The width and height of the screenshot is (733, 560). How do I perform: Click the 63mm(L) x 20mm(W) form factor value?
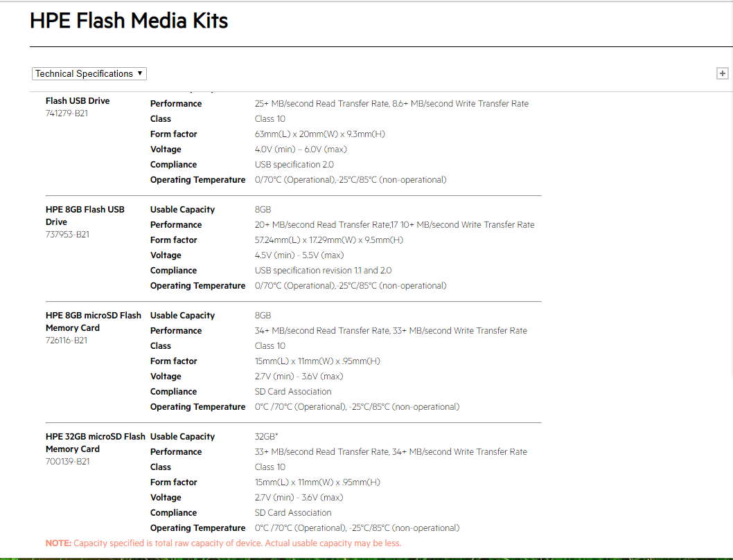(320, 134)
